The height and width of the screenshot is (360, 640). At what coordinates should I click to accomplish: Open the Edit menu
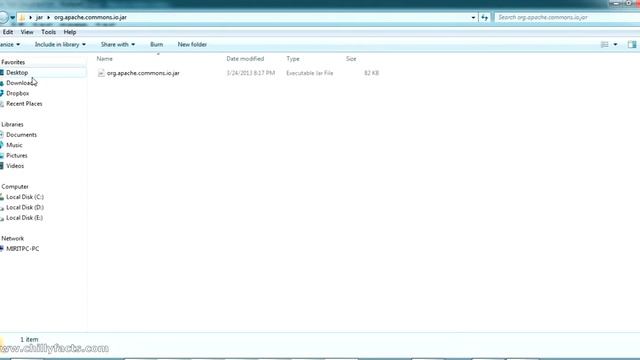tap(8, 32)
